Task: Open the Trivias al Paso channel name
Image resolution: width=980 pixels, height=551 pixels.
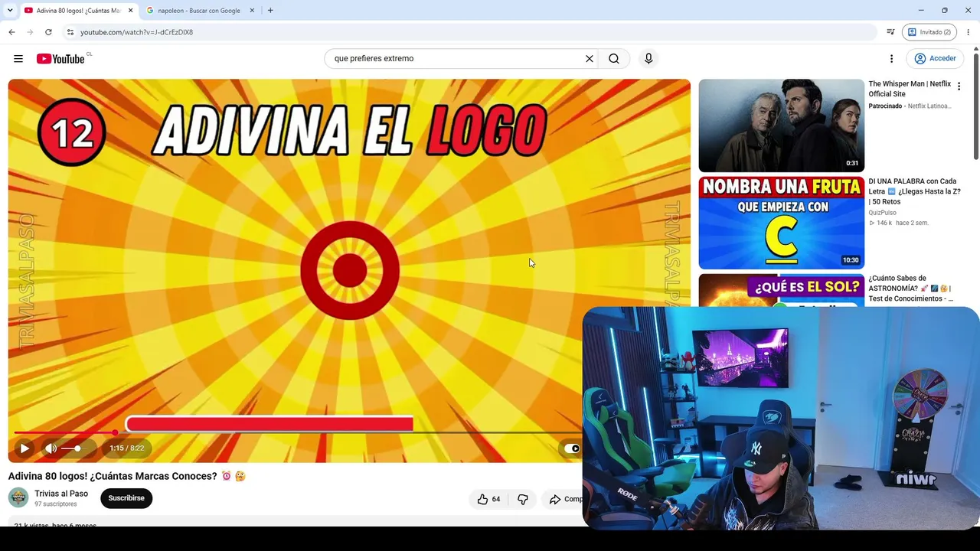Action: [x=61, y=494]
